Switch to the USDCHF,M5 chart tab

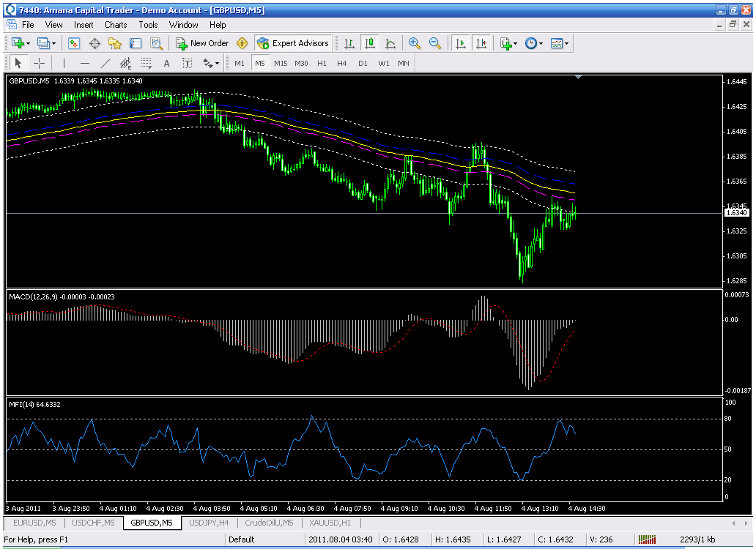click(93, 523)
